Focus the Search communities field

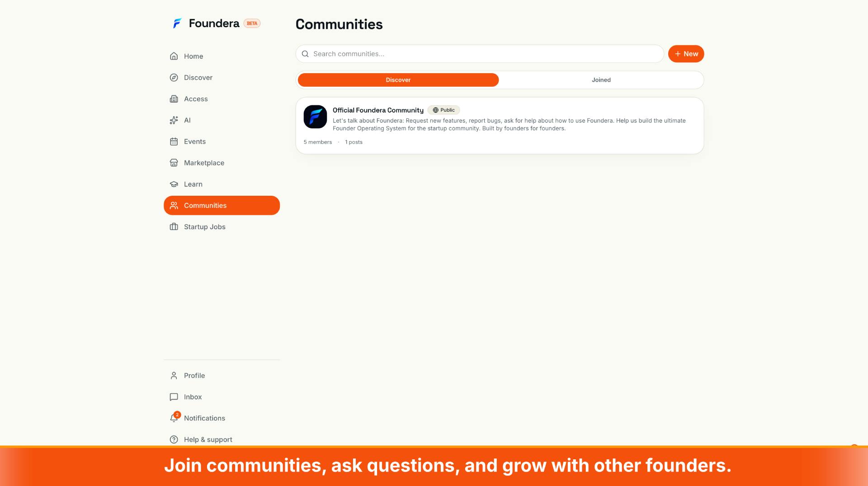point(480,54)
